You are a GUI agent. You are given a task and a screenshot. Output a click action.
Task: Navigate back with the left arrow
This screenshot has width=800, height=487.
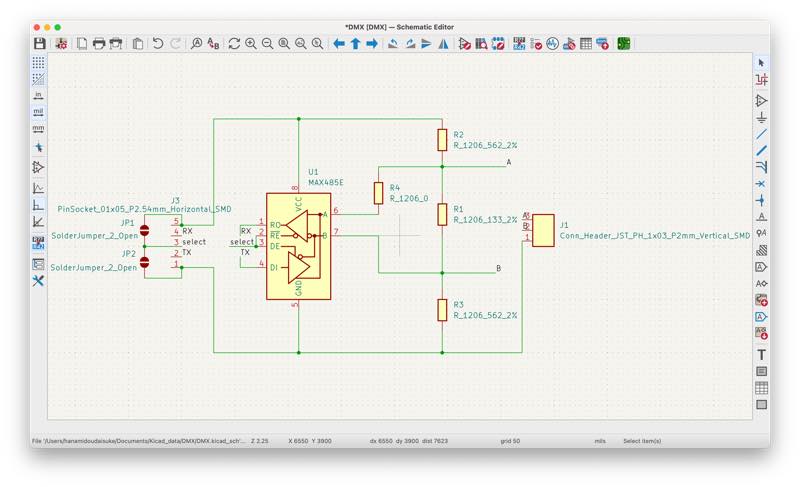pos(339,43)
